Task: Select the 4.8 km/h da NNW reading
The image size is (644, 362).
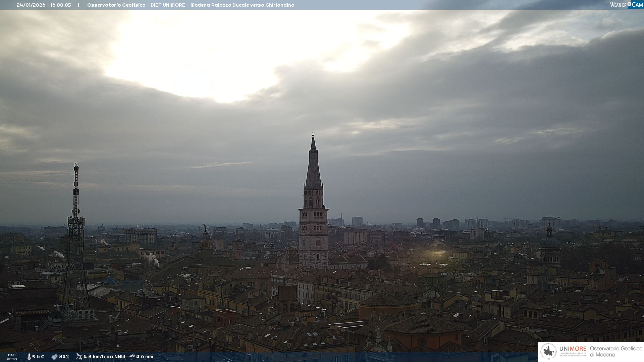Action: [104, 357]
